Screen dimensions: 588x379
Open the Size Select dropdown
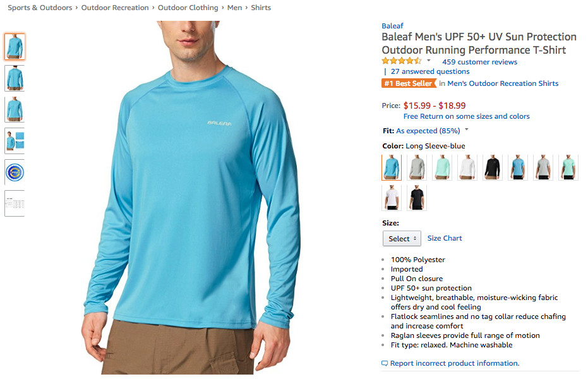pyautogui.click(x=402, y=239)
